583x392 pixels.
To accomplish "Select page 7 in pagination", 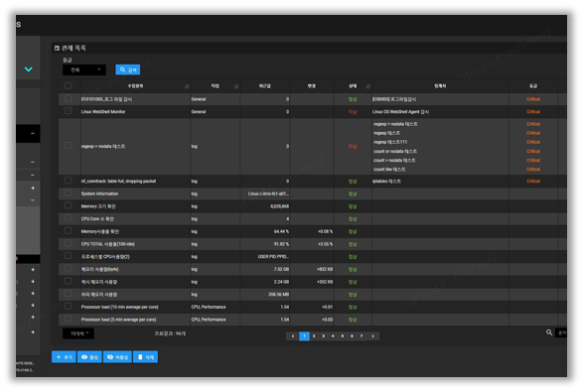I will (x=362, y=335).
